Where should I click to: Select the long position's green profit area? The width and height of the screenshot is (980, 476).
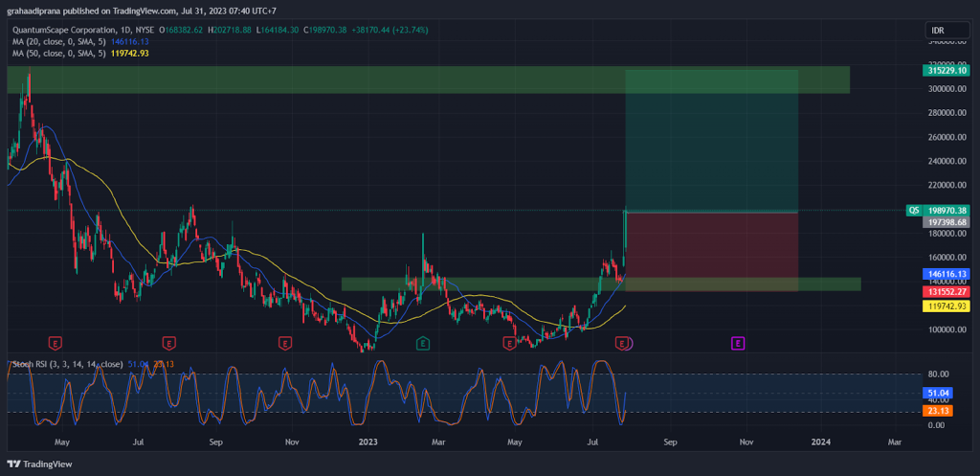coord(712,141)
